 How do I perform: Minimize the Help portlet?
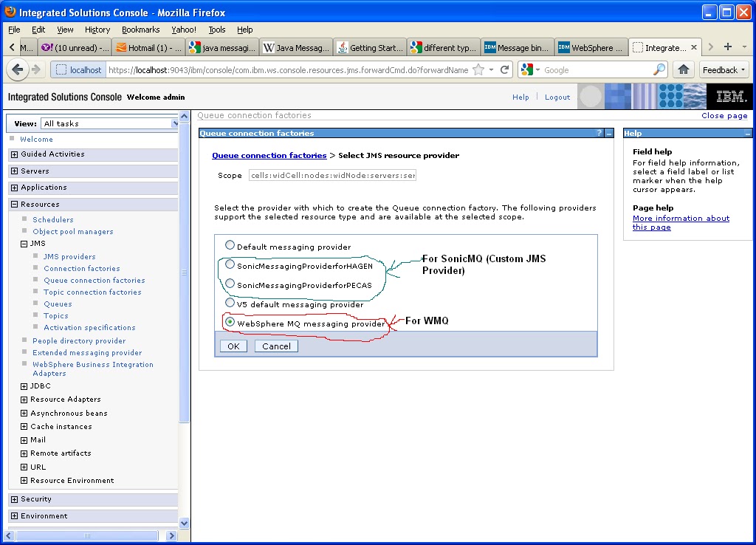(x=747, y=133)
